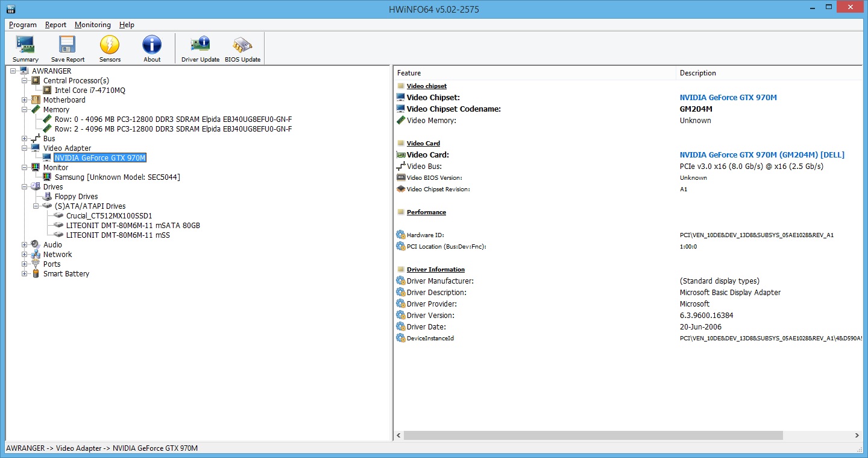The width and height of the screenshot is (868, 458).
Task: Click the Ports node icon
Action: (36, 264)
